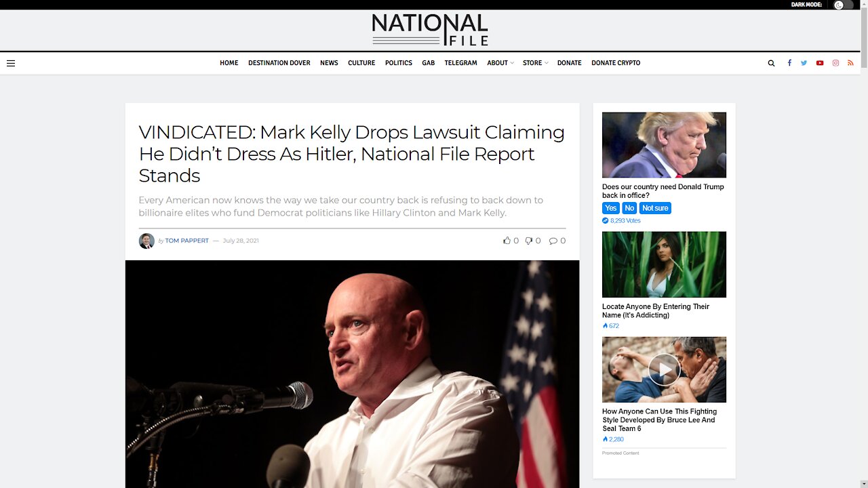Open the Donate page
The width and height of the screenshot is (868, 488).
pyautogui.click(x=569, y=63)
